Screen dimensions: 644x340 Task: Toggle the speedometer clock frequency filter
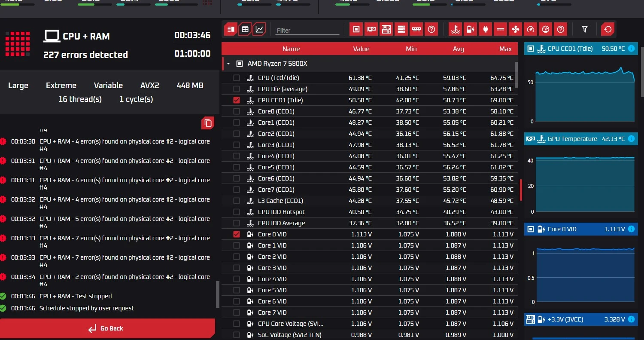pos(531,29)
